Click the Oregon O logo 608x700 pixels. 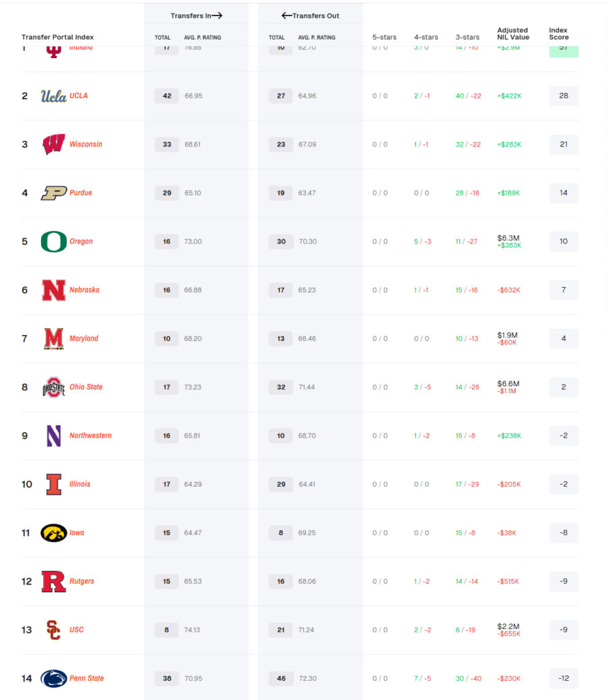coord(53,241)
